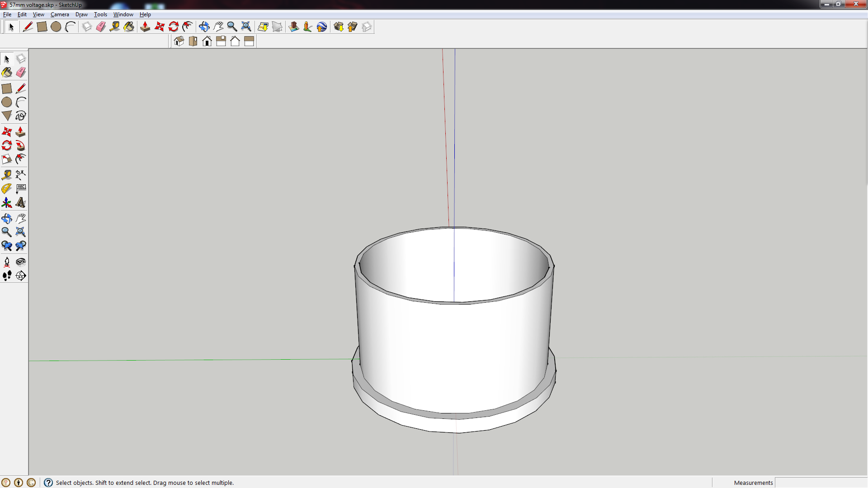This screenshot has width=868, height=488.
Task: Click the Add Location icon in the top toolbar
Action: (263, 27)
